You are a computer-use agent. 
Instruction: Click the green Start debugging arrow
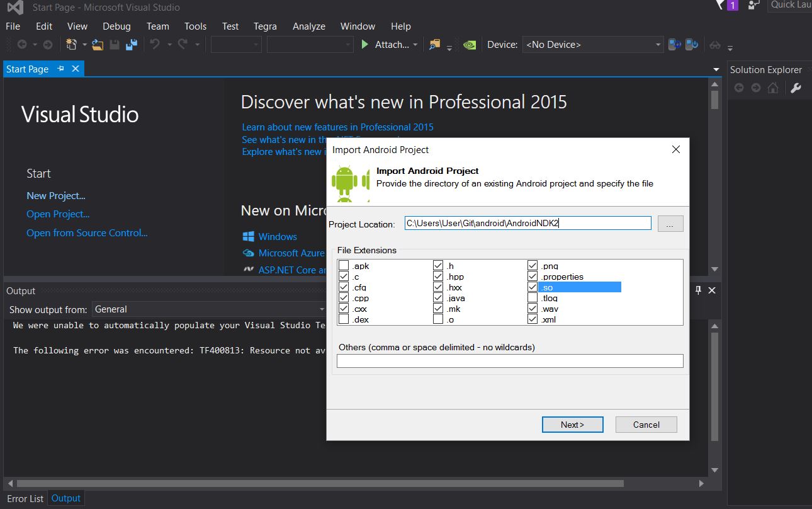click(365, 45)
